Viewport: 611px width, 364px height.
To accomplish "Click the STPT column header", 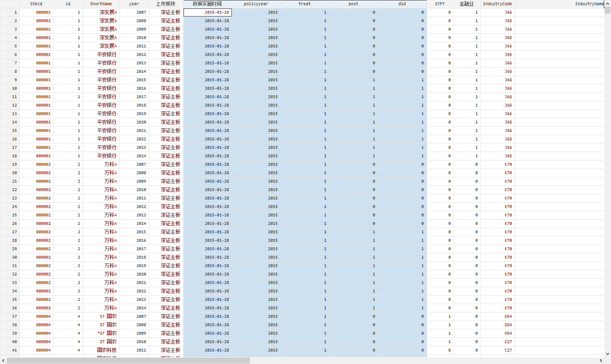I will (x=440, y=4).
